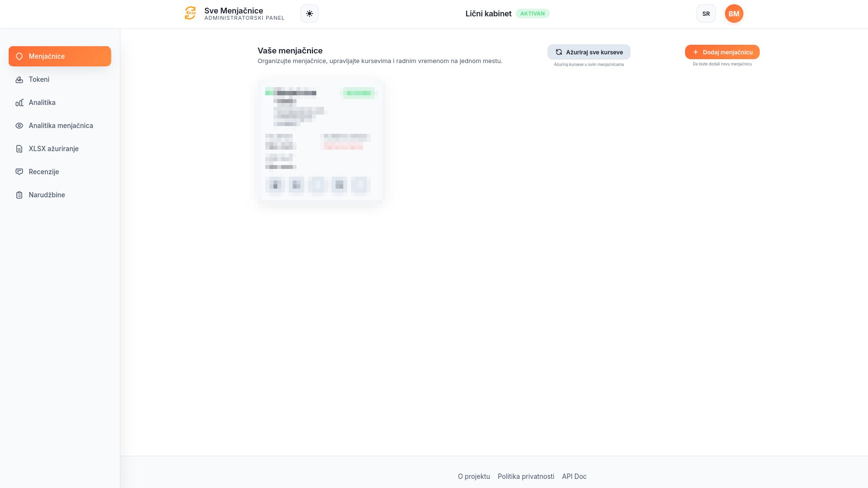This screenshot has width=868, height=488.
Task: Open the Menjačnice sidebar section
Action: (x=60, y=56)
